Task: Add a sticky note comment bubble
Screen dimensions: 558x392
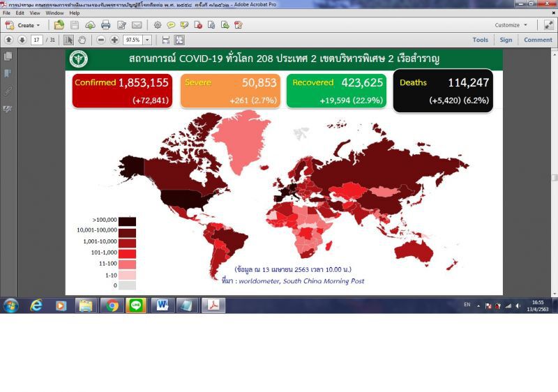Action: coord(171,25)
